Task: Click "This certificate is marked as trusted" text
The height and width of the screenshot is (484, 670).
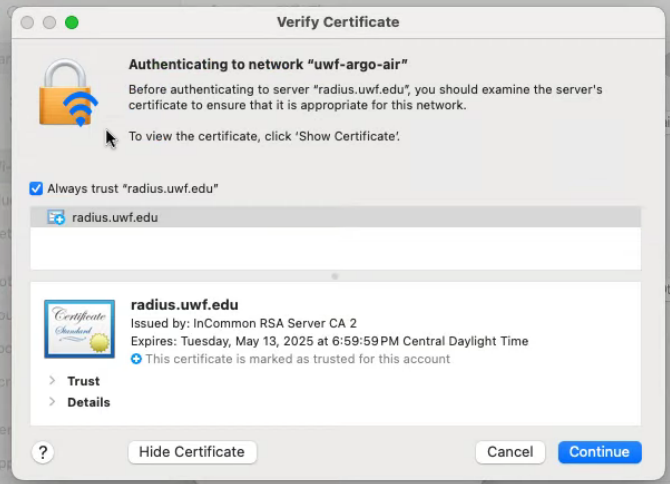Action: pos(298,359)
